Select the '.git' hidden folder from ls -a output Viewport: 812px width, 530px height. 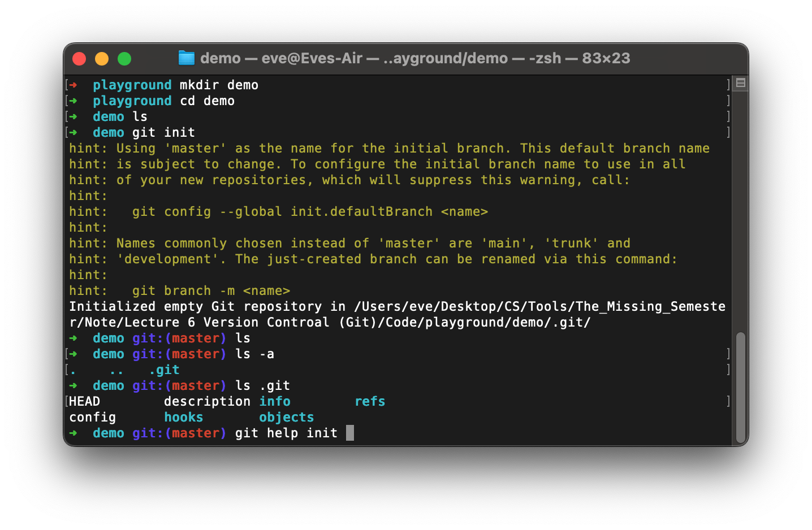point(165,370)
